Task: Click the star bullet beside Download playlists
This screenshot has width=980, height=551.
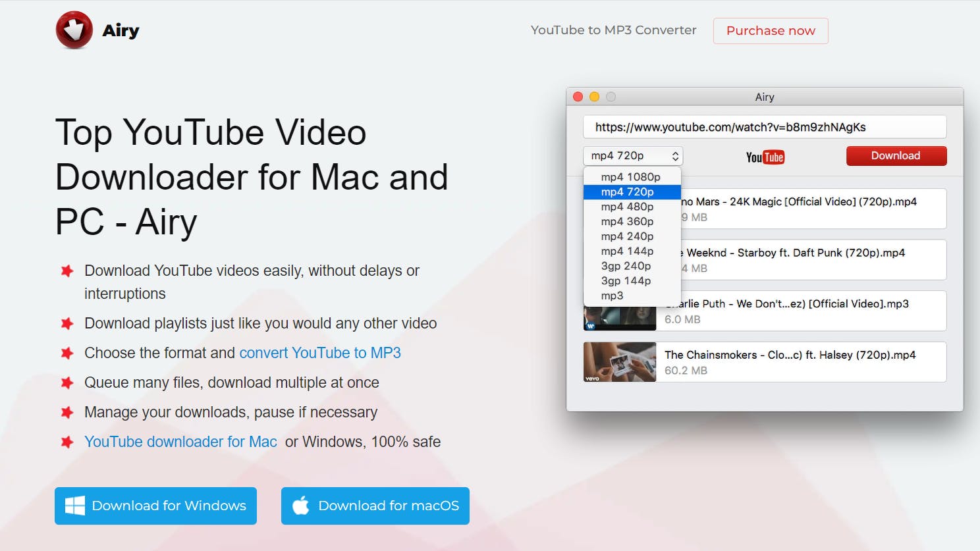Action: click(67, 323)
